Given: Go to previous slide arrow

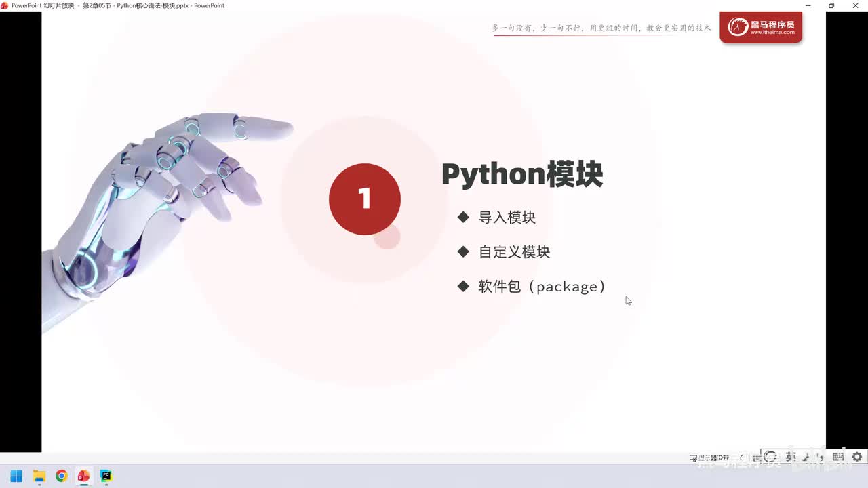Looking at the screenshot, I should [x=741, y=457].
